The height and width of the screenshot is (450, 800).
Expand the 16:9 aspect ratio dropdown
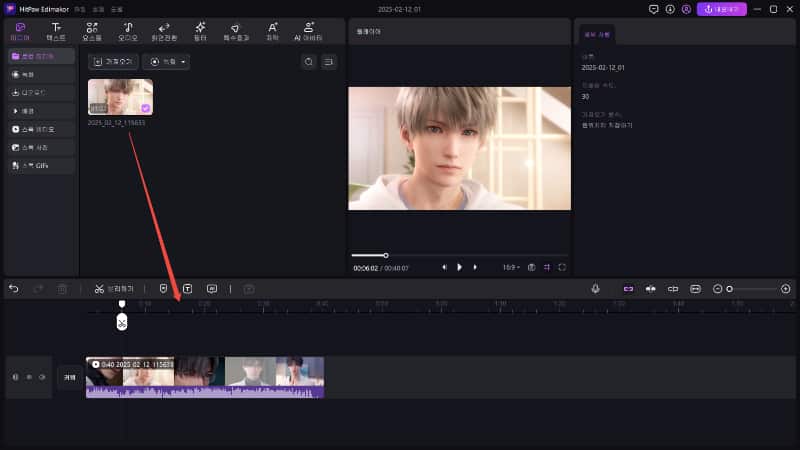click(510, 267)
